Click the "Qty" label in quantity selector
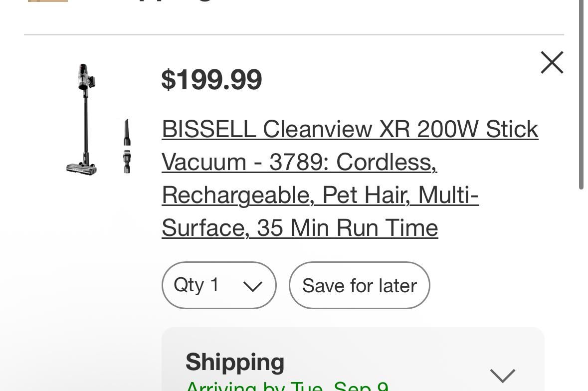Viewport: 588px width, 391px height. (x=189, y=285)
